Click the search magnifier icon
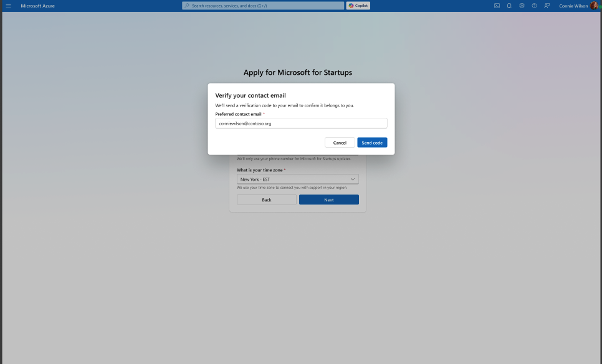The width and height of the screenshot is (602, 364). click(187, 6)
